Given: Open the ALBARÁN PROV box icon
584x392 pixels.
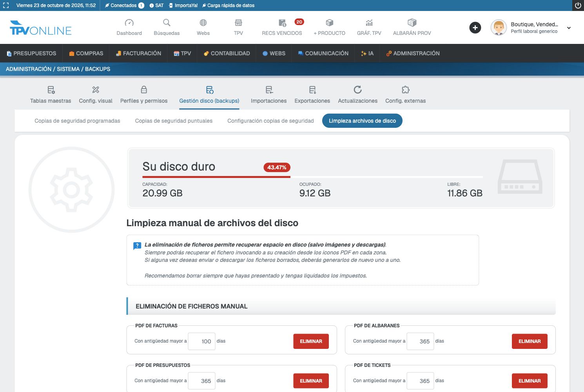Looking at the screenshot, I should coord(412,23).
